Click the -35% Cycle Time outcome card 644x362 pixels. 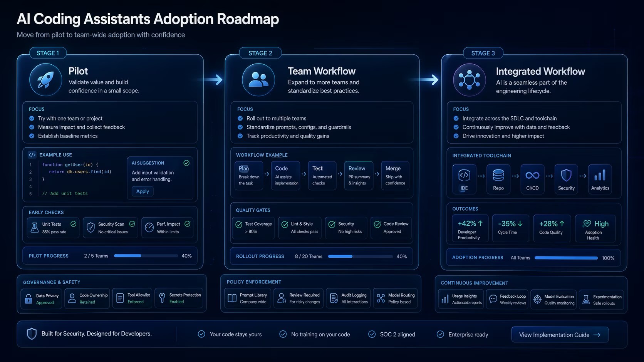click(x=510, y=228)
